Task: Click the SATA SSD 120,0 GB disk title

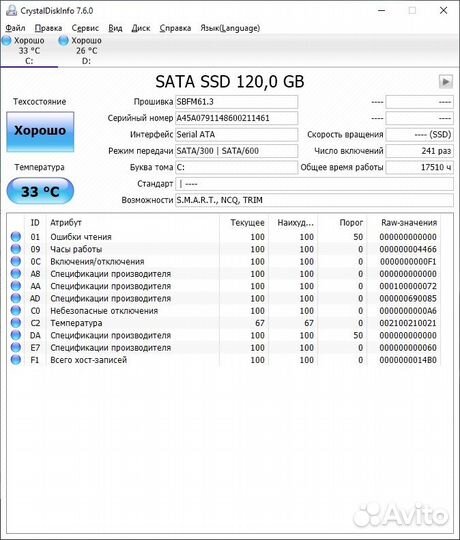Action: (x=230, y=82)
